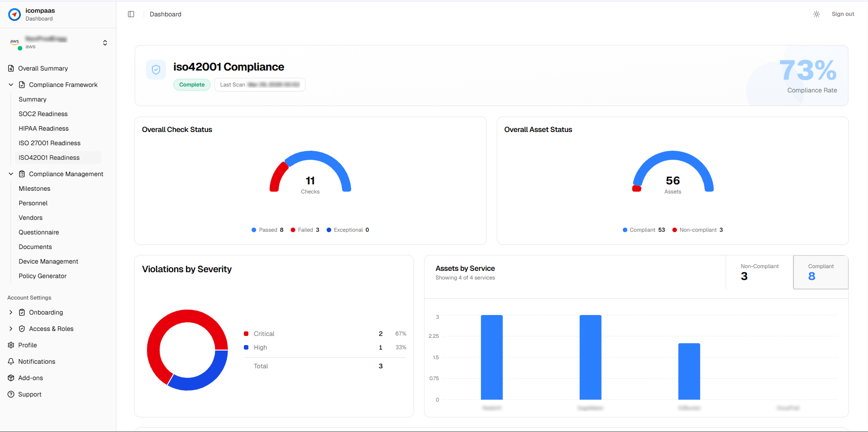Click the shield icon beside iso42001 Compliance

[x=156, y=70]
